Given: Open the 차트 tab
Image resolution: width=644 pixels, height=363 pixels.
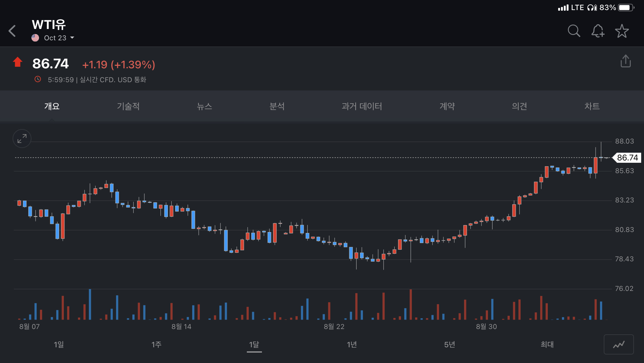Looking at the screenshot, I should tap(592, 106).
